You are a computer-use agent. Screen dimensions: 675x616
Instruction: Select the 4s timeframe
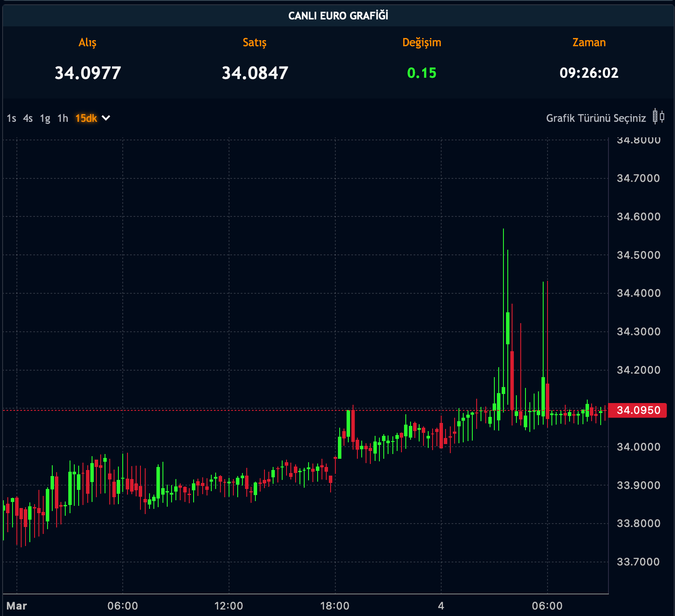pyautogui.click(x=28, y=118)
